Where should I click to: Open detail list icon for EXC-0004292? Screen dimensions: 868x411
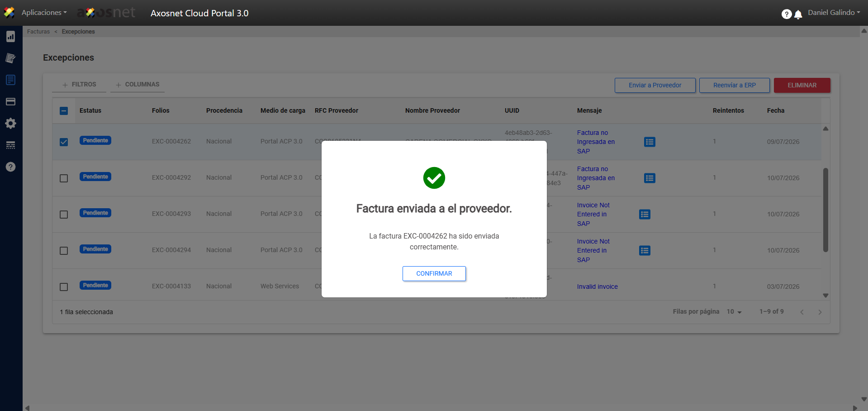click(650, 178)
